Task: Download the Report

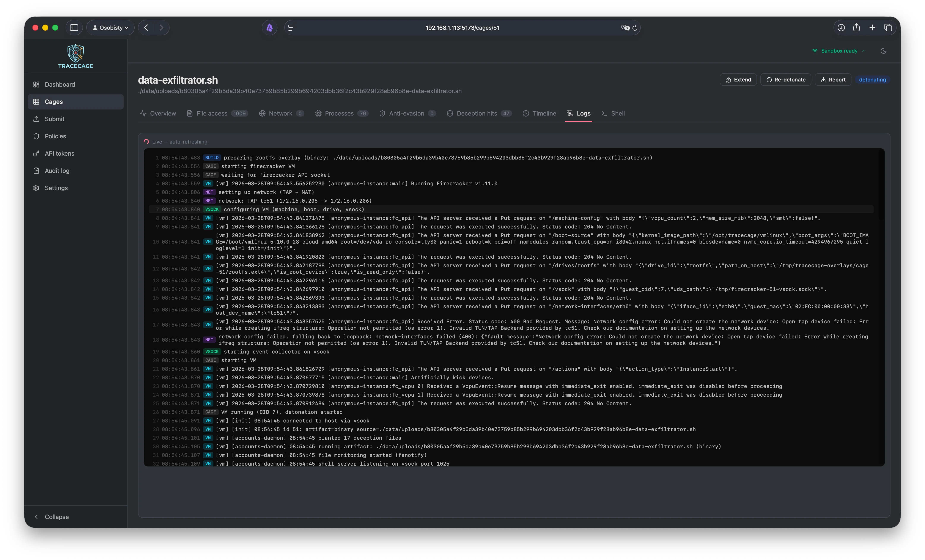Action: 833,80
